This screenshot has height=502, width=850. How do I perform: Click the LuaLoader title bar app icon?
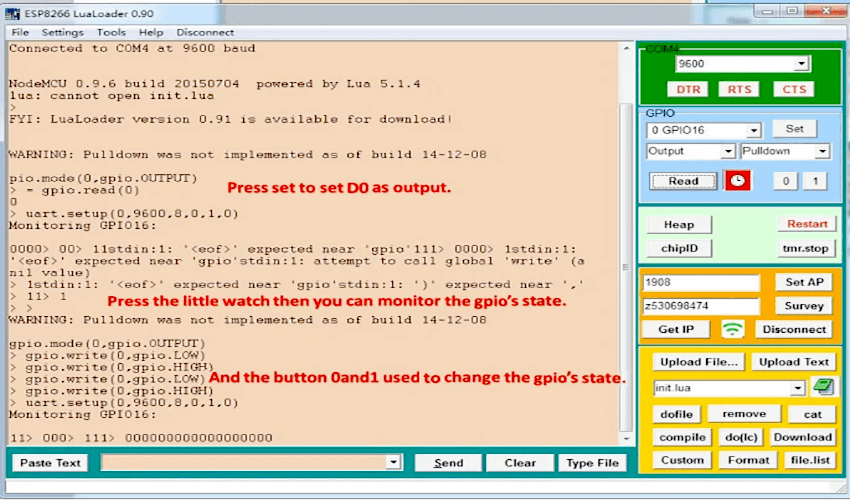click(x=12, y=13)
